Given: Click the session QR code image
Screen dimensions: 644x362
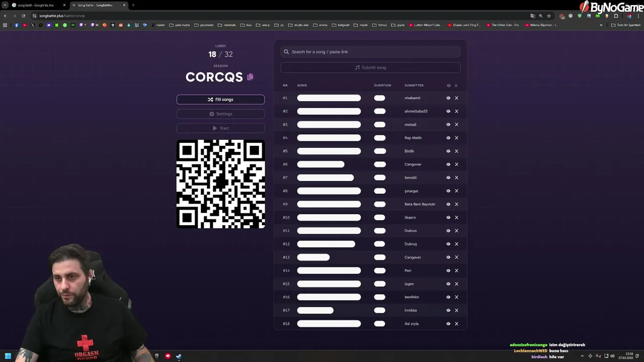Looking at the screenshot, I should 220,184.
